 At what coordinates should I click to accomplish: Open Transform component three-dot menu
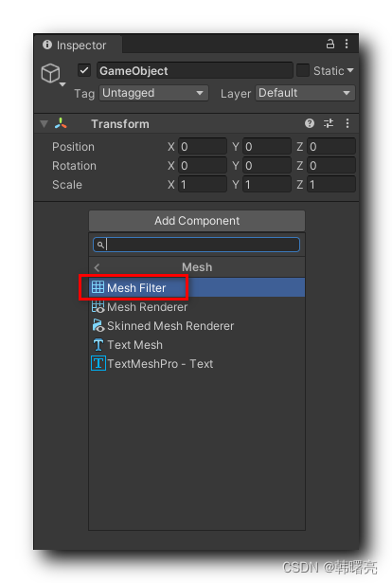click(347, 123)
